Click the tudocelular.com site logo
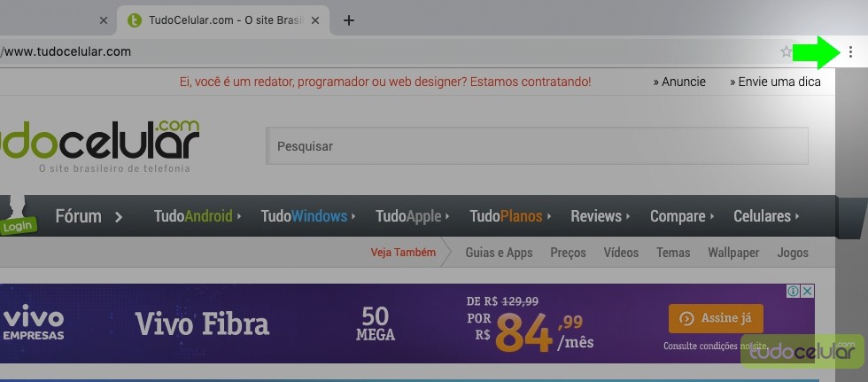Screen dimensions: 868x382 tap(99, 147)
